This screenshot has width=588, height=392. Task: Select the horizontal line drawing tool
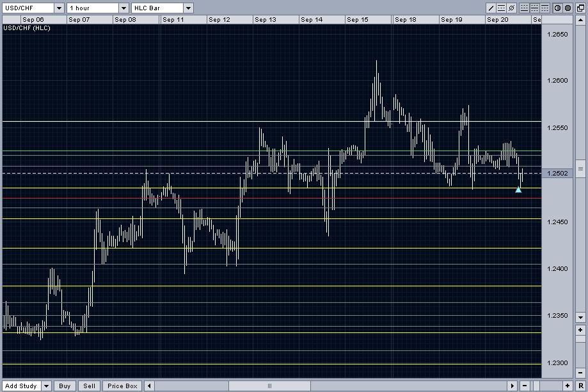click(502, 8)
